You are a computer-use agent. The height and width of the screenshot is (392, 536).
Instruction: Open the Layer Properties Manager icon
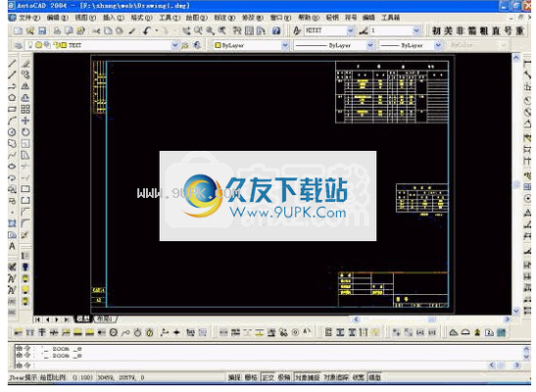click(19, 45)
